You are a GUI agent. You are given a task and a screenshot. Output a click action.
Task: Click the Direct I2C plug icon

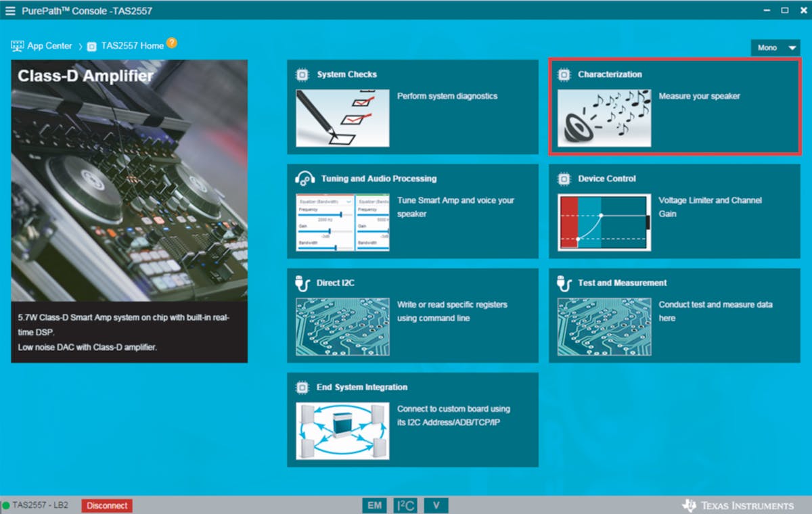pos(302,283)
